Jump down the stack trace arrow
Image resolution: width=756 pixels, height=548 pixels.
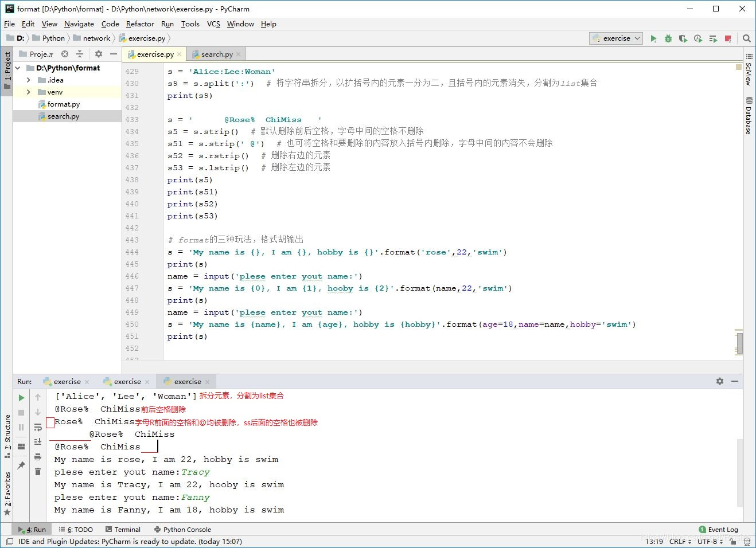[x=38, y=412]
